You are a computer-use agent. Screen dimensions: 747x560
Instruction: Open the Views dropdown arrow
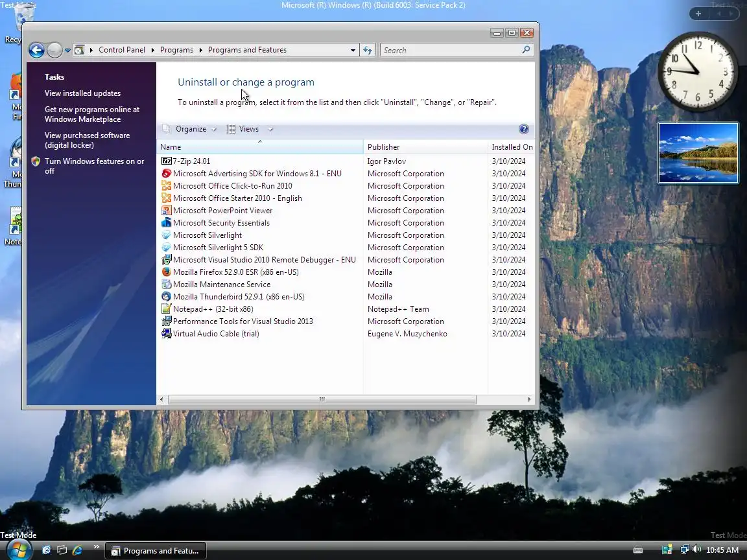tap(270, 130)
